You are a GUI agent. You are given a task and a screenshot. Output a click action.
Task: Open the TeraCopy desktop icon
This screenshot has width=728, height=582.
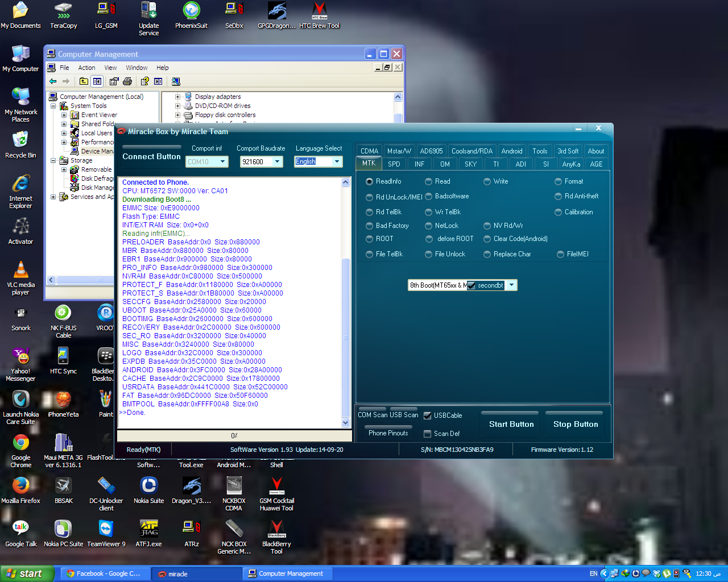(x=63, y=15)
